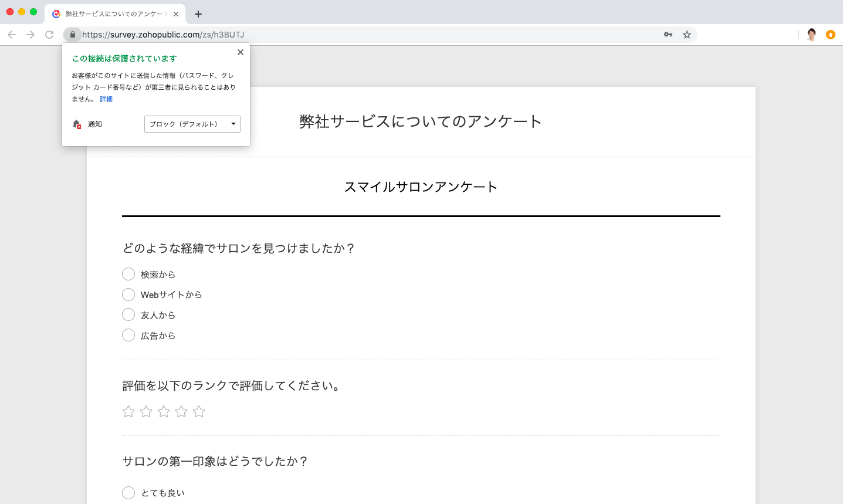Screen dimensions: 843x504
Task: Choose the 広告から radio option
Action: [128, 336]
